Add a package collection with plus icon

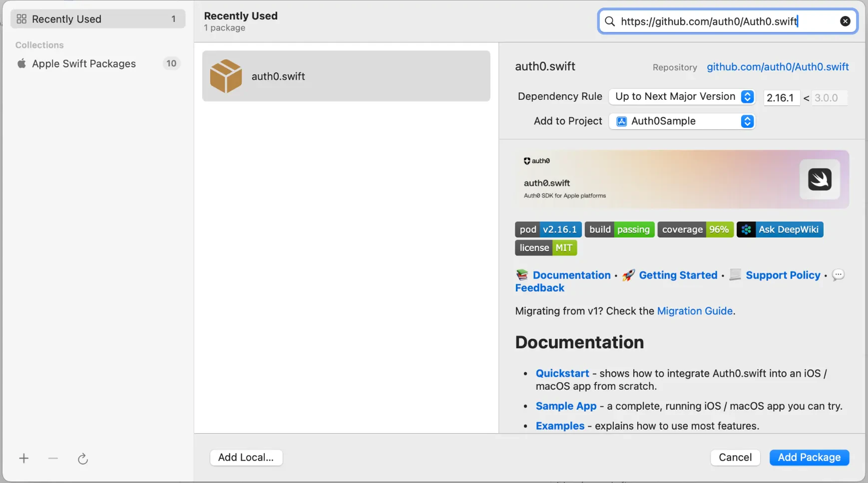click(x=24, y=458)
